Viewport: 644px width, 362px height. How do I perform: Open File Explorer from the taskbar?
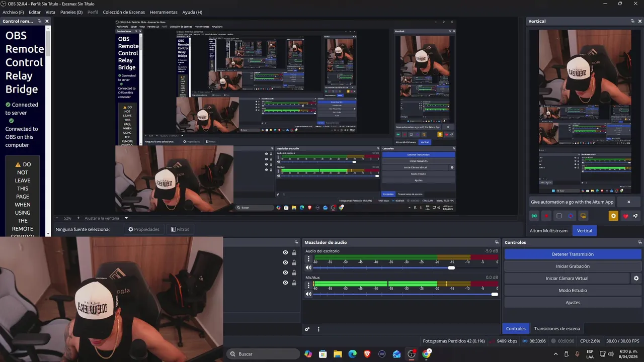(x=338, y=354)
